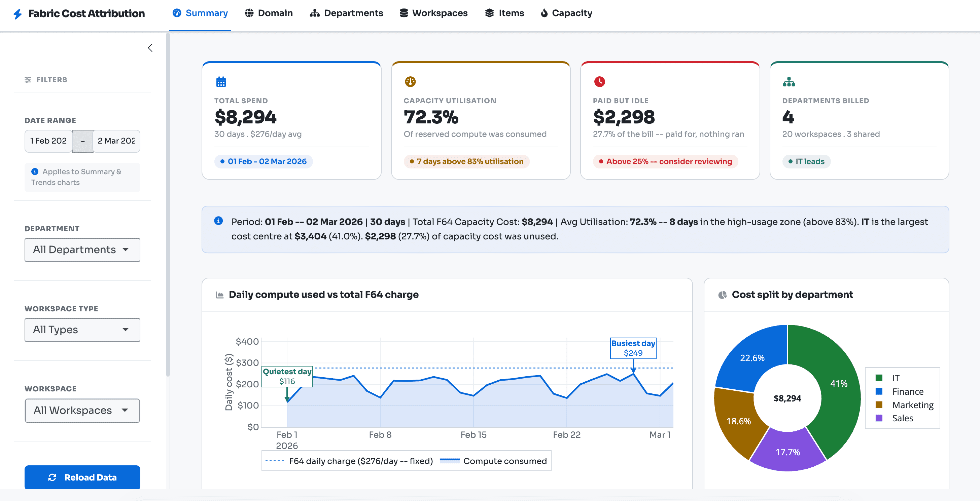Click the Above 25% consider reviewing badge

pos(665,161)
